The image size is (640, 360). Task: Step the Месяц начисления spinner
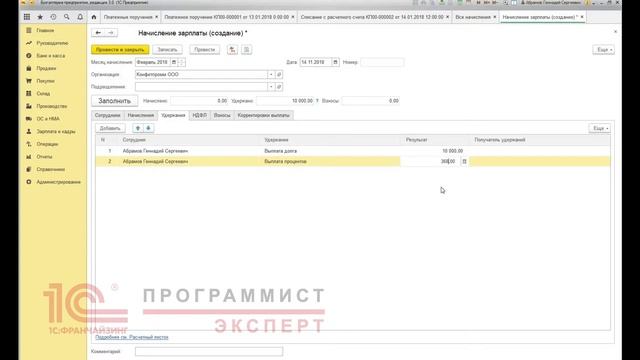click(182, 62)
